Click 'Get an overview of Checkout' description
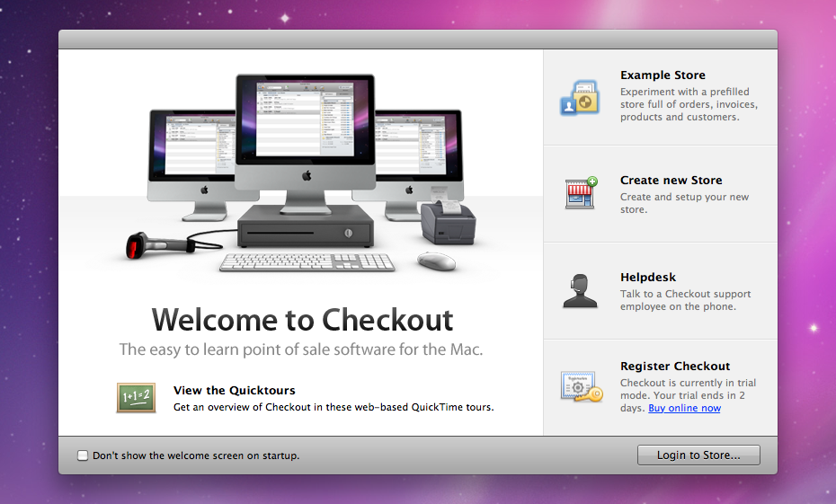836x504 pixels. click(x=334, y=407)
